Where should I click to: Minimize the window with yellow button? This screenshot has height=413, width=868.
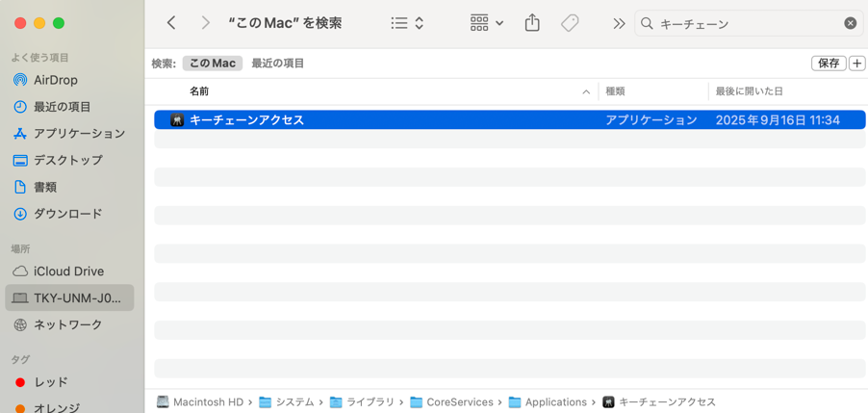39,23
